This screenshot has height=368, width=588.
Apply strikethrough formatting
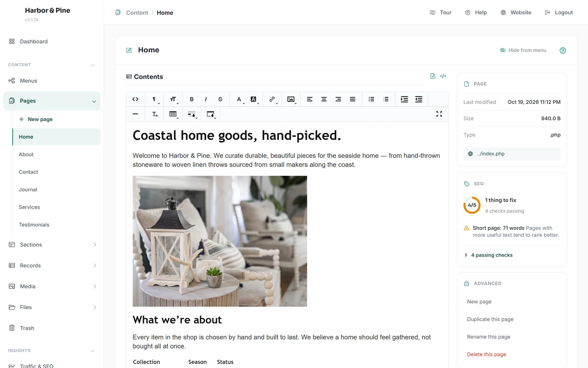tap(220, 99)
